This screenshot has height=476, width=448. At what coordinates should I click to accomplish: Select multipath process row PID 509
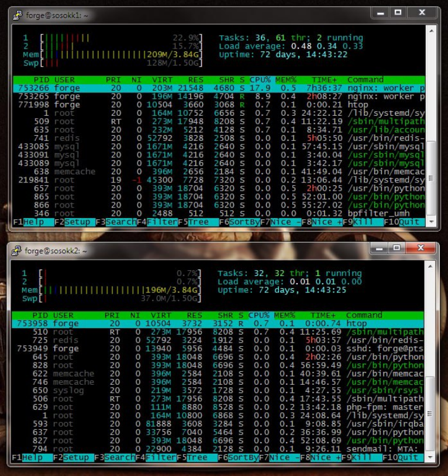(x=219, y=122)
